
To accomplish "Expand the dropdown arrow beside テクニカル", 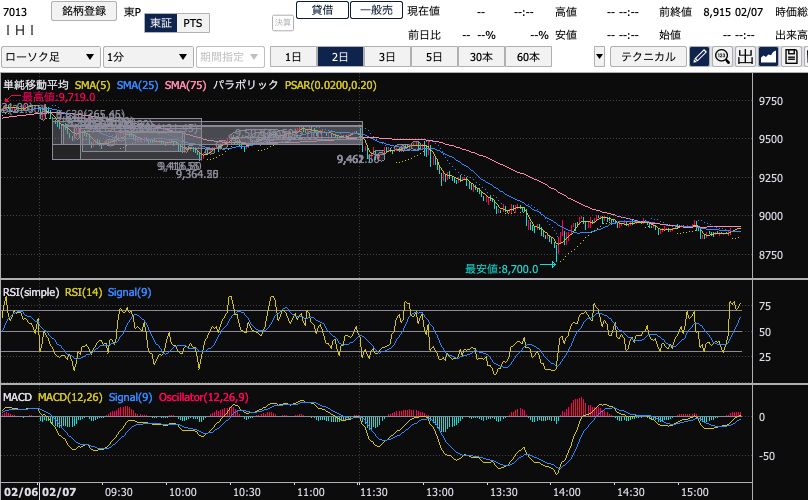I will [599, 57].
